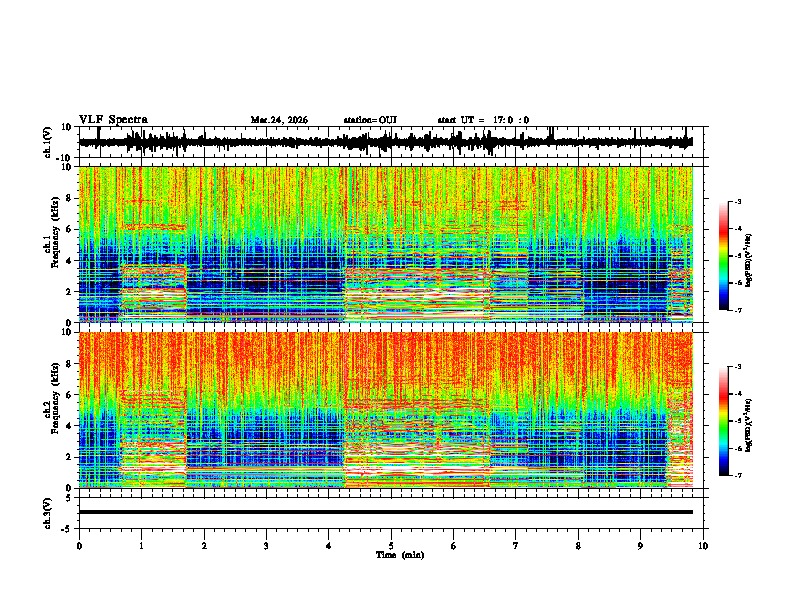
Task: Click the "VLF Spectra" plot title
Action: point(113,120)
